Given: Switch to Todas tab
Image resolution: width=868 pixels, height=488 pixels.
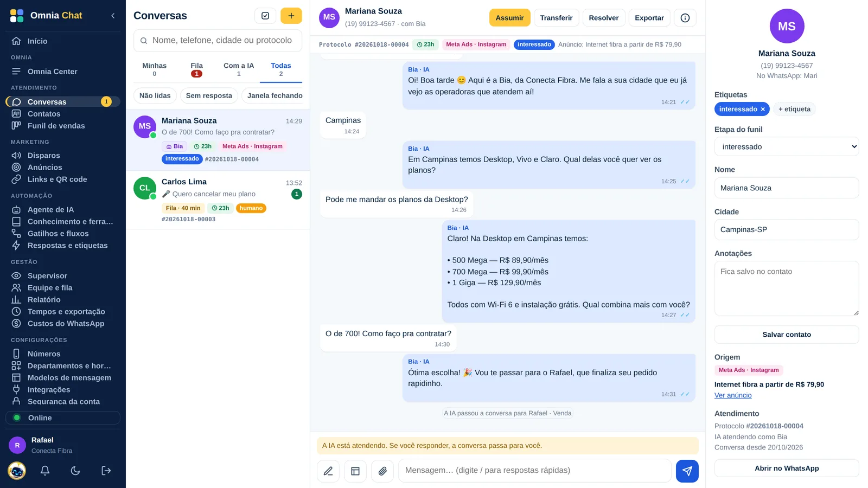Looking at the screenshot, I should click(281, 70).
